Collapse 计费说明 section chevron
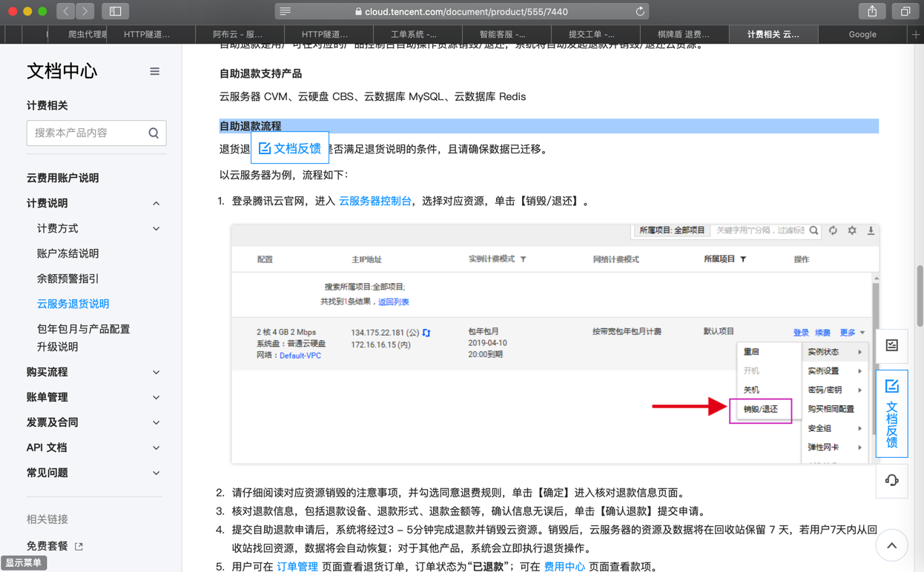 (156, 203)
